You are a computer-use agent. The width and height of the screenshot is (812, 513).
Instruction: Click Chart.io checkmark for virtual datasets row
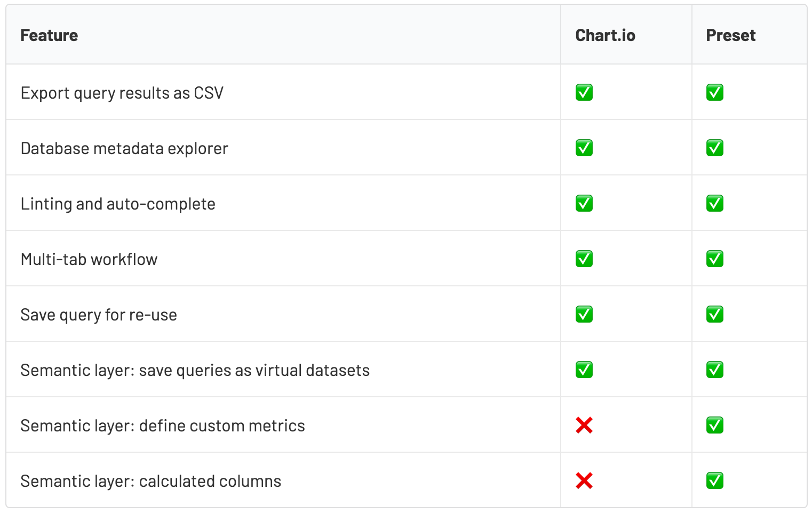(x=584, y=370)
